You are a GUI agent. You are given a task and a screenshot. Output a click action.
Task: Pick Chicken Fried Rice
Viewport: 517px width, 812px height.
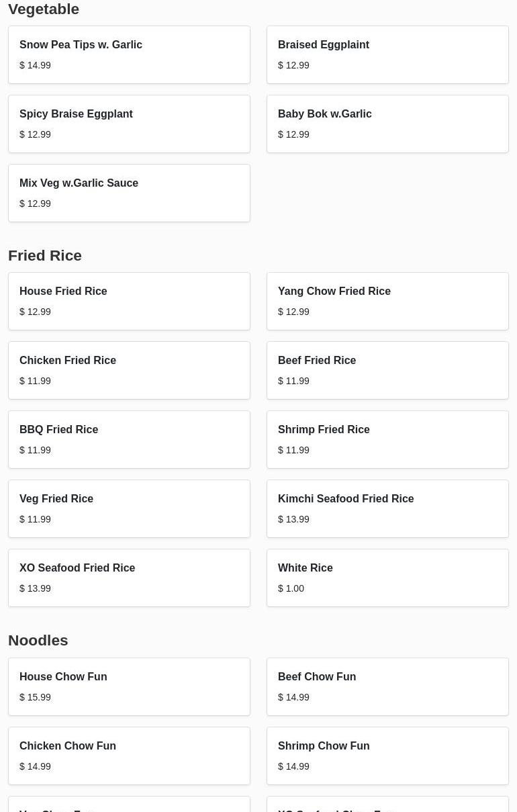click(x=129, y=370)
